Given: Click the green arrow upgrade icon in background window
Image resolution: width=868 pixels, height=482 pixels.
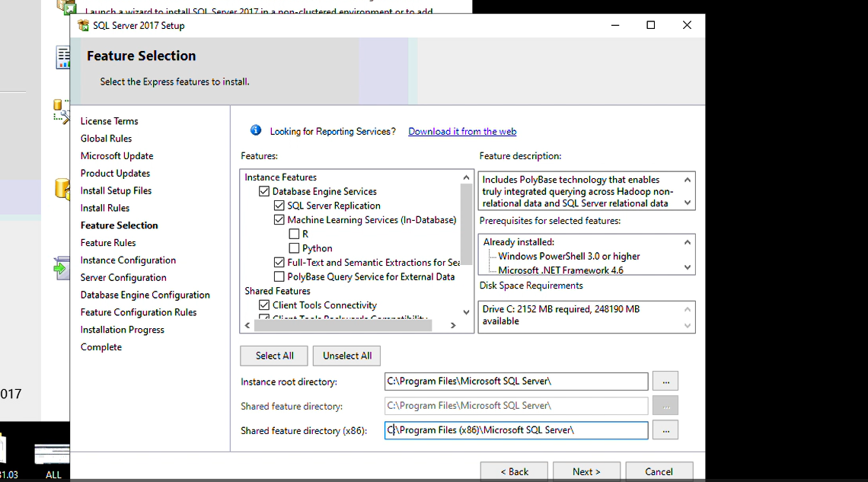Looking at the screenshot, I should click(62, 268).
